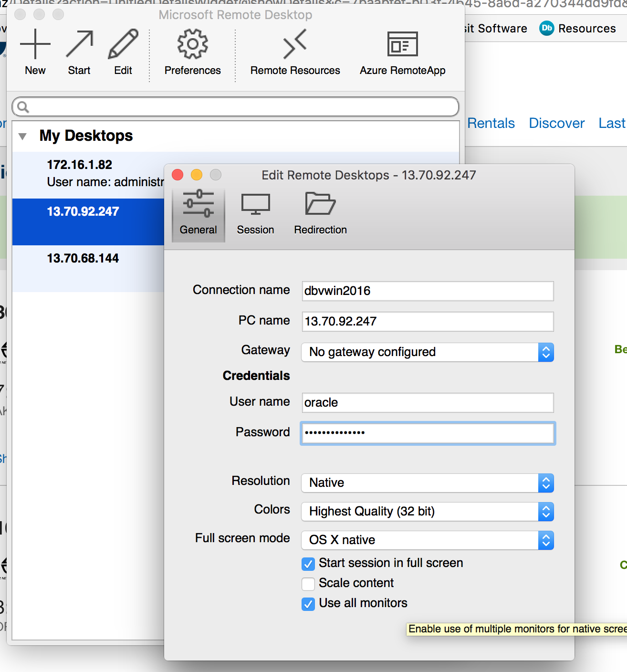Click the New desktop plus icon
627x672 pixels.
pyautogui.click(x=35, y=44)
